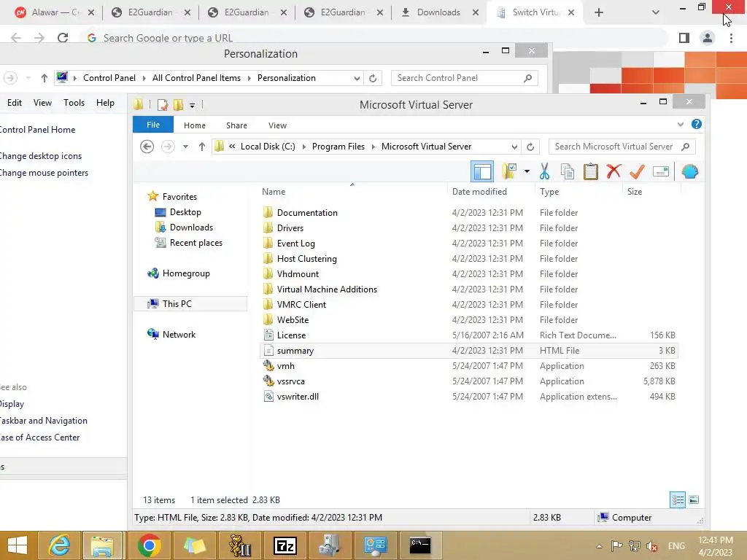747x560 pixels.
Task: Select the WebSite folder
Action: click(x=293, y=320)
